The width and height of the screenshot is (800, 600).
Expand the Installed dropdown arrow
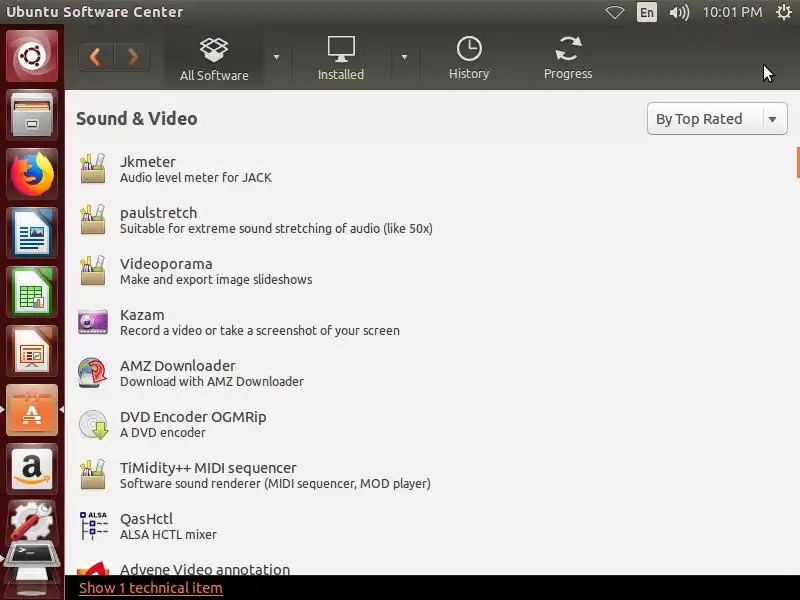[404, 57]
